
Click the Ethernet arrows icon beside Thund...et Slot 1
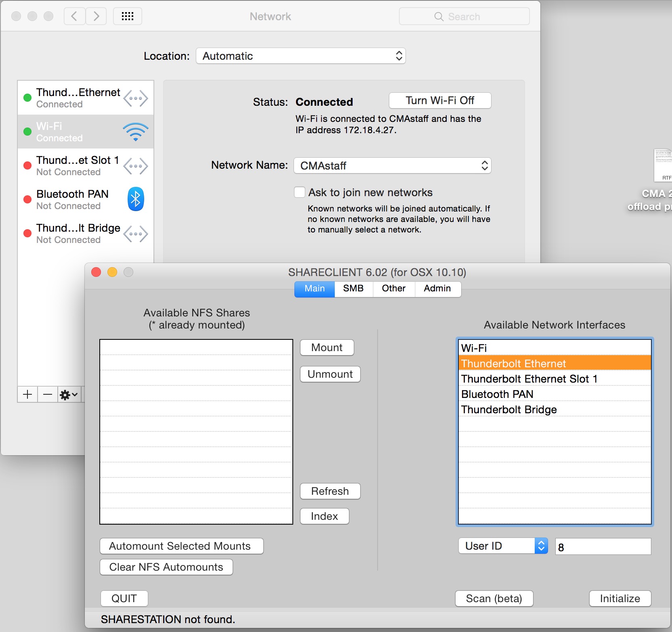click(136, 166)
